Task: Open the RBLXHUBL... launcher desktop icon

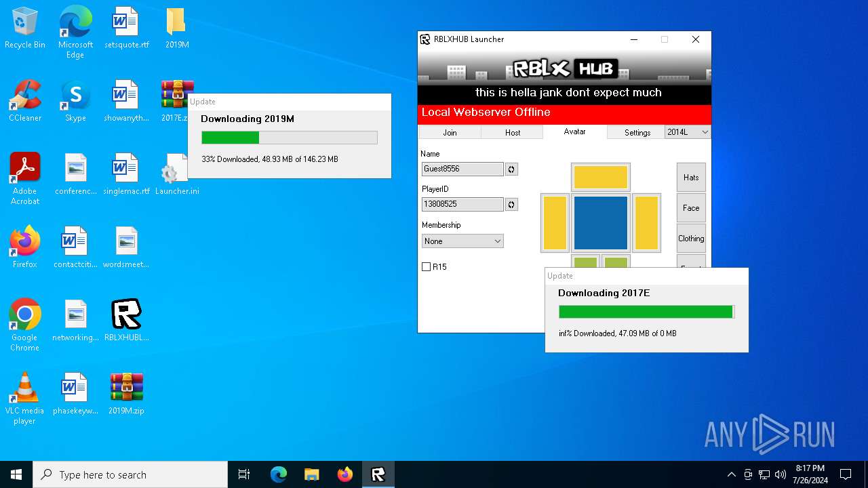Action: pyautogui.click(x=127, y=321)
